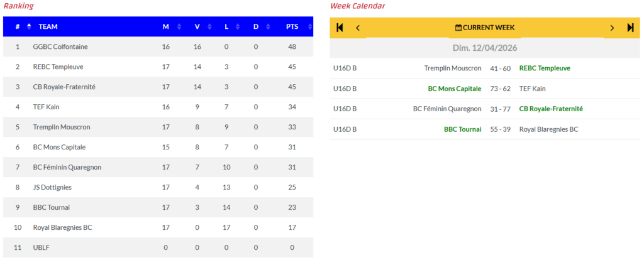Viewport: 644px width, 270px height.
Task: Open REBC Templeuve winner link
Action: click(x=545, y=68)
